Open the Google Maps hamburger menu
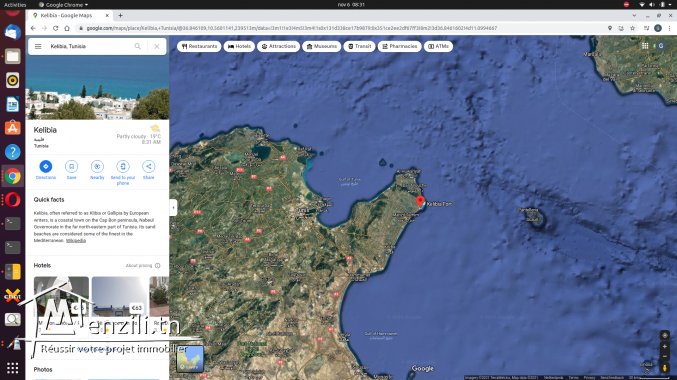The height and width of the screenshot is (380, 677). [x=38, y=46]
